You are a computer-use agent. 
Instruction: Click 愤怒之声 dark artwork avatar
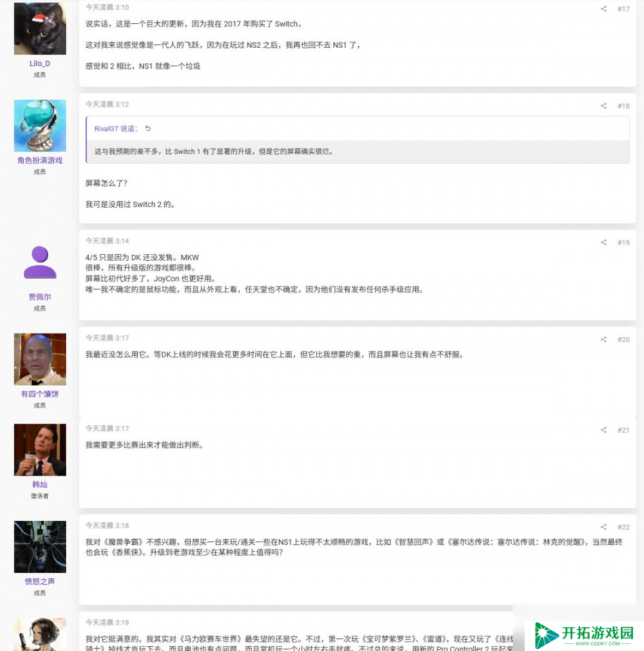pos(40,547)
